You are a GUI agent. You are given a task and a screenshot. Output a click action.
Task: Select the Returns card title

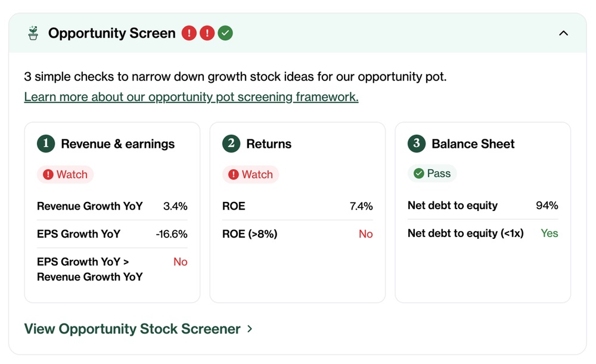click(x=269, y=144)
